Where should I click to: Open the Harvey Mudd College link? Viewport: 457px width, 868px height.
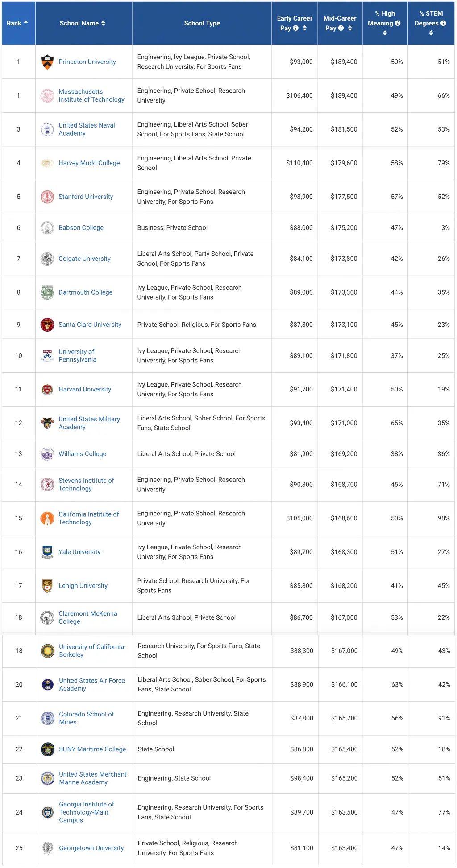[89, 163]
